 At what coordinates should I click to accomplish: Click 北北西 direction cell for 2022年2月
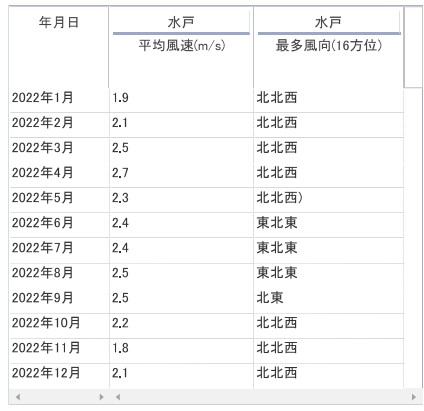click(x=329, y=124)
